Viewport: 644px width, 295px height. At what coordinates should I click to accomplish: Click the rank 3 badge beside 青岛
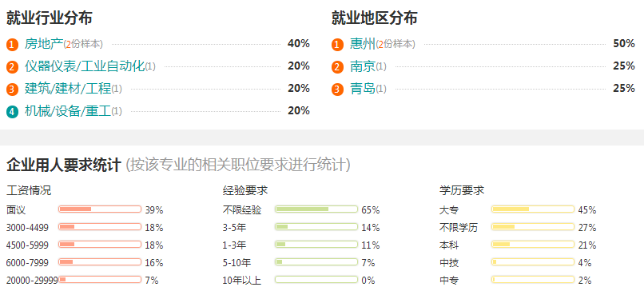point(338,89)
